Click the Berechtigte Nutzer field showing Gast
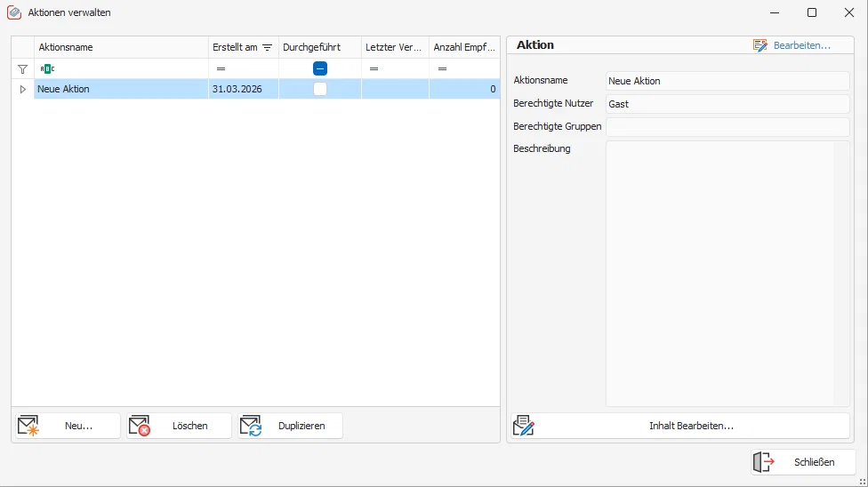868x487 pixels. [727, 104]
